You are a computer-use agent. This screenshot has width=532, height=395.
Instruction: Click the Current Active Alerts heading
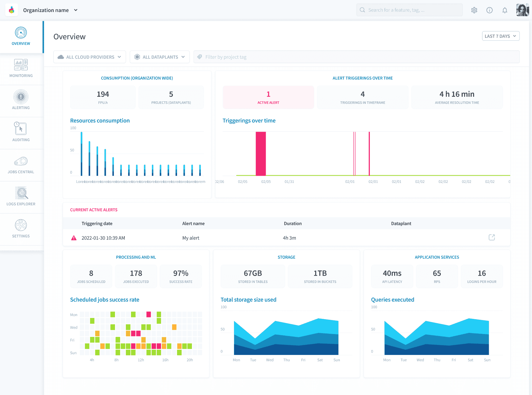tap(94, 210)
